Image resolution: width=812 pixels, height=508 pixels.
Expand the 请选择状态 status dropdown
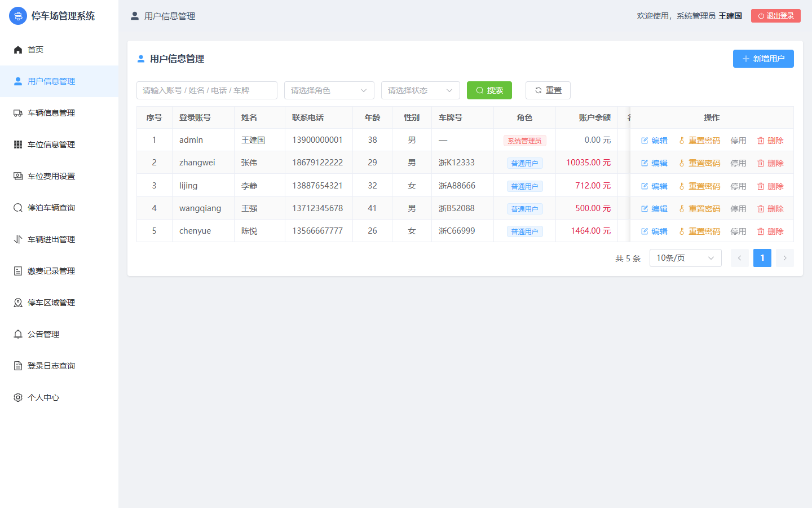[421, 90]
